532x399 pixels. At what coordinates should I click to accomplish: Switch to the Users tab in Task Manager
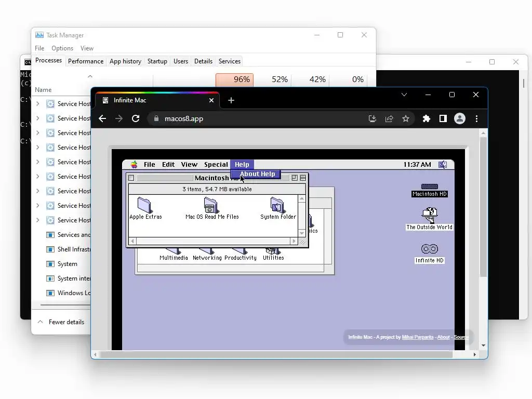point(180,61)
